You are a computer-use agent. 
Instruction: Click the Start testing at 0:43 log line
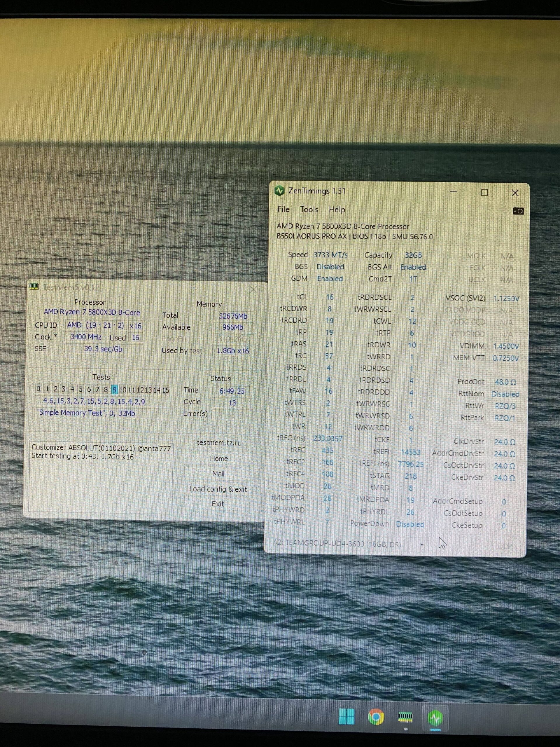click(82, 457)
